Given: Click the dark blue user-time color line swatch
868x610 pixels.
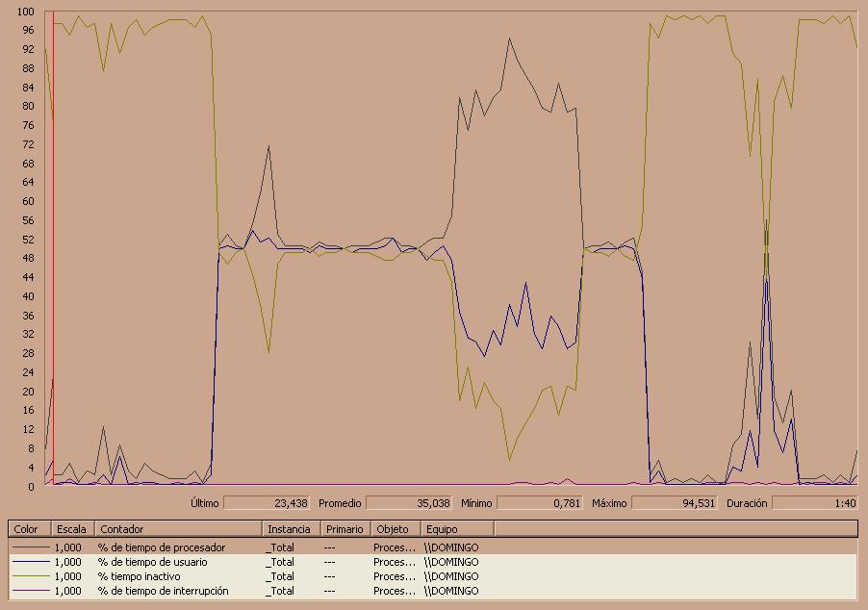Looking at the screenshot, I should (x=31, y=561).
